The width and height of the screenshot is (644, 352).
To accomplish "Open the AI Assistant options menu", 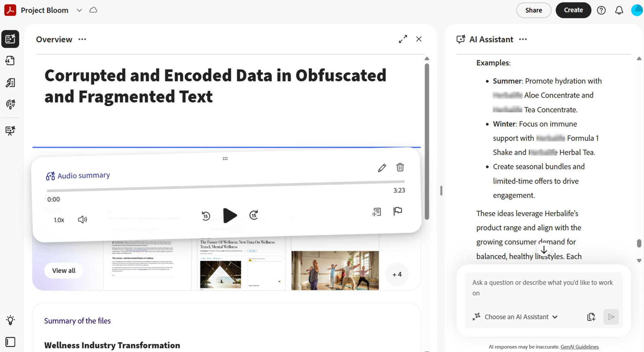I will coord(523,39).
